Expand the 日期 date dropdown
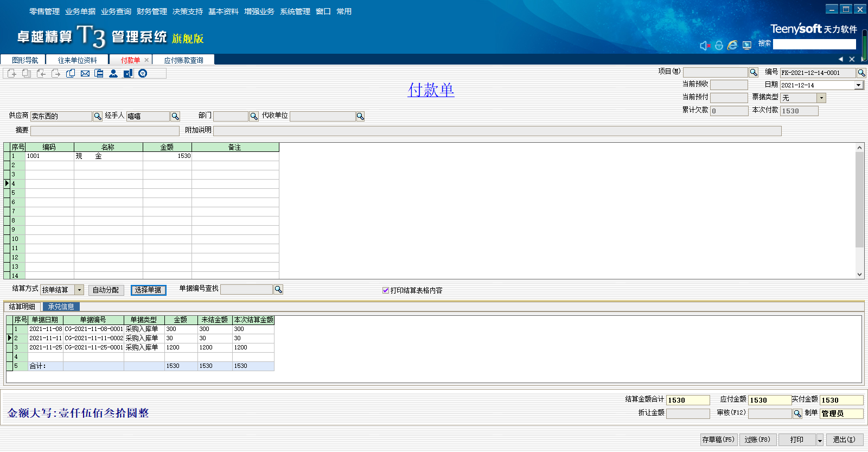Image resolution: width=868 pixels, height=452 pixels. [x=859, y=85]
